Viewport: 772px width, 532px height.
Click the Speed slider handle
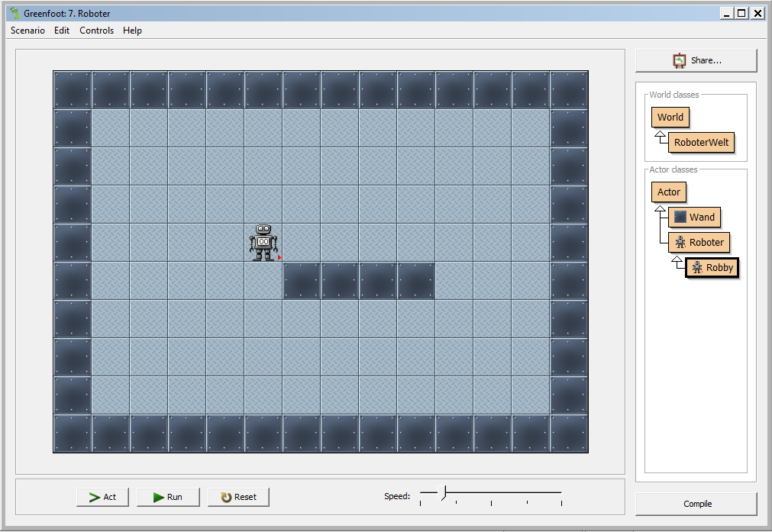pos(443,494)
